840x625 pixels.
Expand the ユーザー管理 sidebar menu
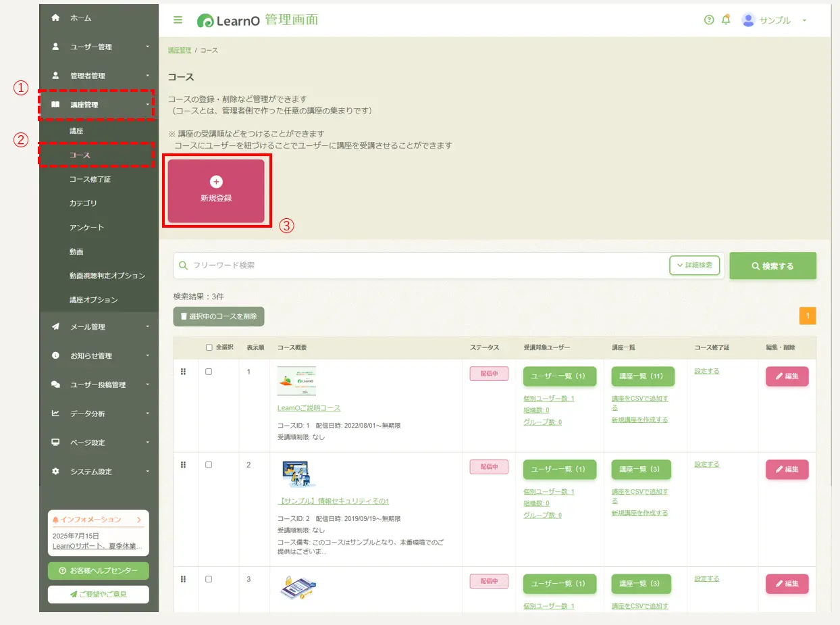pyautogui.click(x=99, y=47)
